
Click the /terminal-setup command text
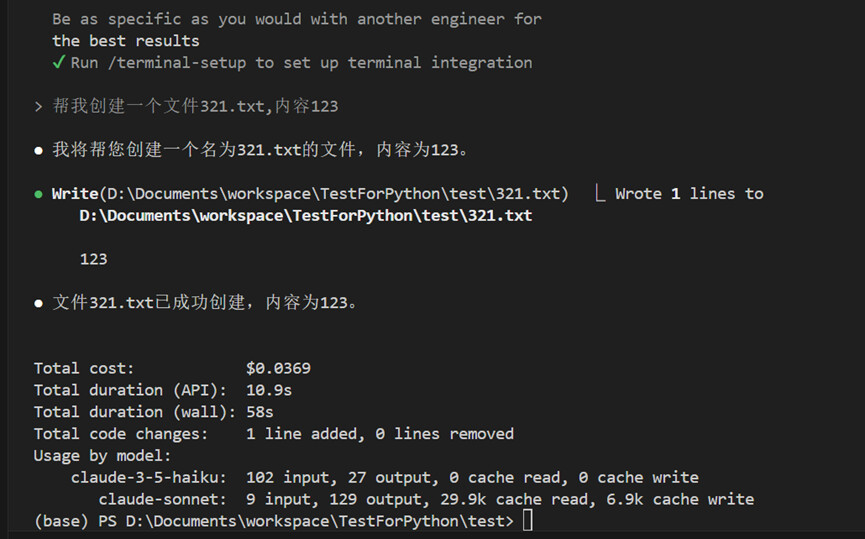point(177,63)
